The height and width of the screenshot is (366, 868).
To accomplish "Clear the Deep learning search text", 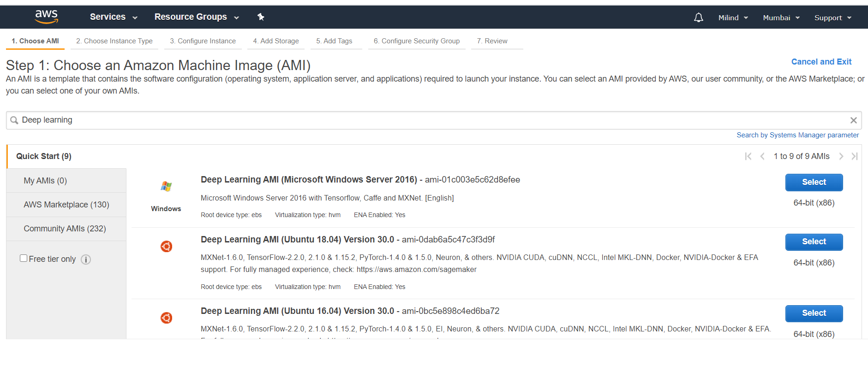I will pos(853,120).
